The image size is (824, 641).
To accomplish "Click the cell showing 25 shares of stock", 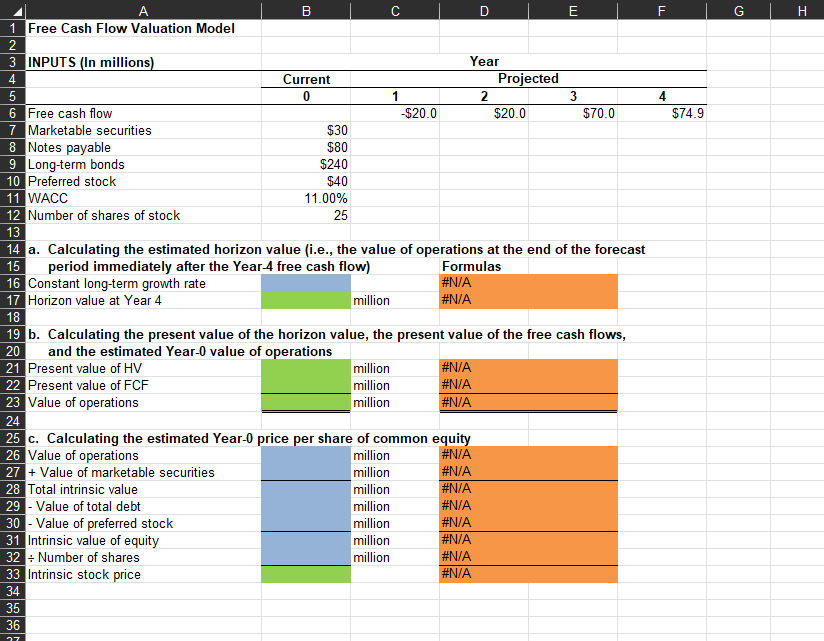I will point(306,215).
